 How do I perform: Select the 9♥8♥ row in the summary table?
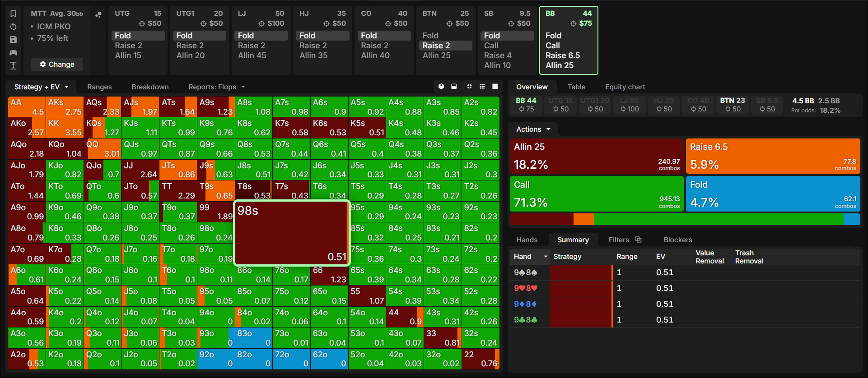(684, 288)
